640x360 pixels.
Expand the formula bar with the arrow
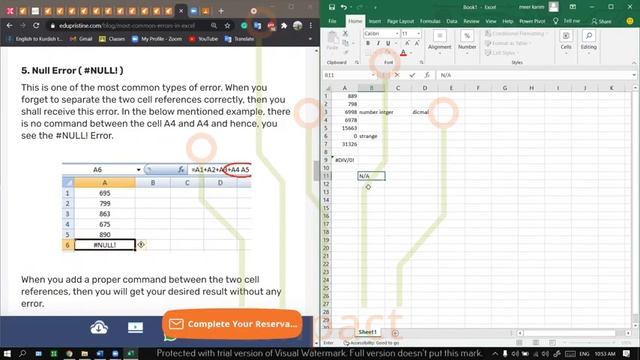[633, 75]
